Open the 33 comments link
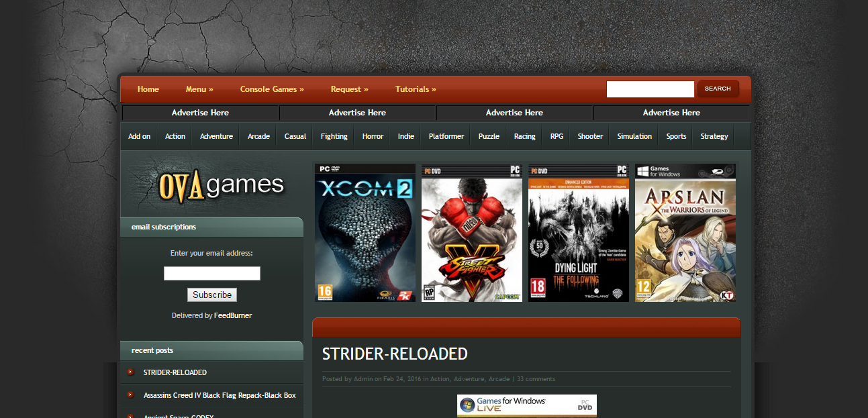Viewport: 868px width, 418px height. (x=536, y=379)
